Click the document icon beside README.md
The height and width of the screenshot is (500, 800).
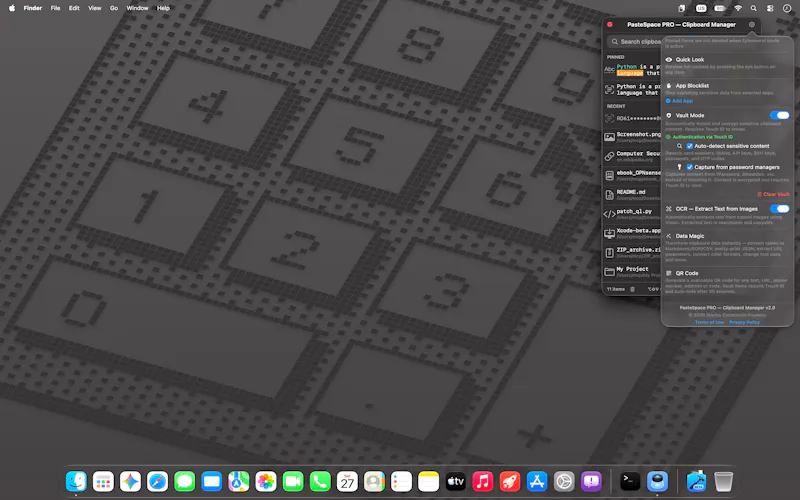[609, 195]
